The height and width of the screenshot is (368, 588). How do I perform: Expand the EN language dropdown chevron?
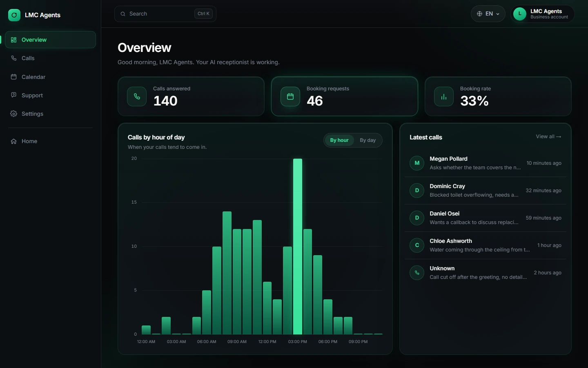[498, 14]
